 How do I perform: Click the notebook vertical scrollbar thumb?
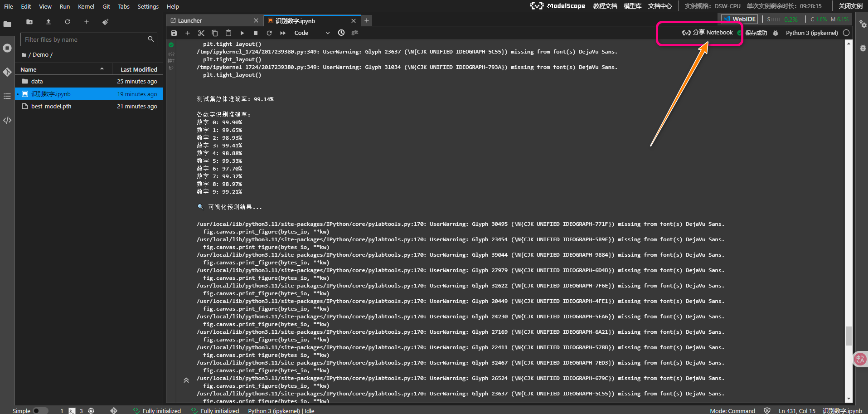click(x=849, y=336)
